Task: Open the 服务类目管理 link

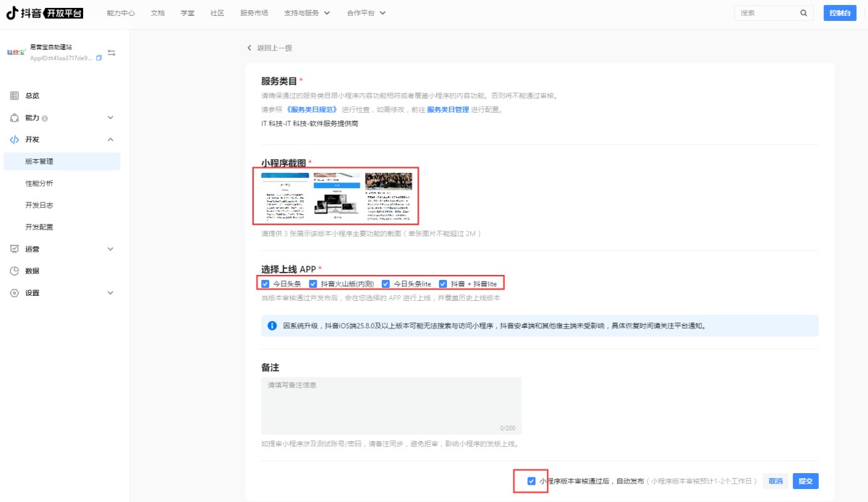Action: [x=448, y=110]
